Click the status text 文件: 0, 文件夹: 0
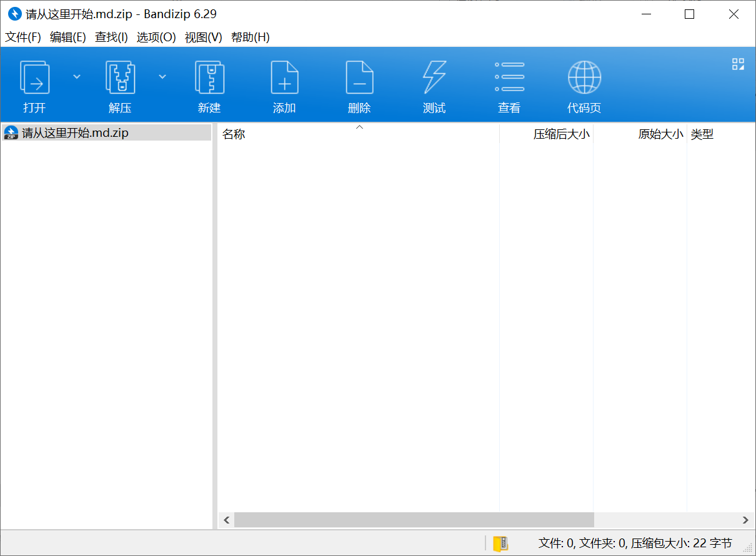This screenshot has width=756, height=556. tap(583, 544)
